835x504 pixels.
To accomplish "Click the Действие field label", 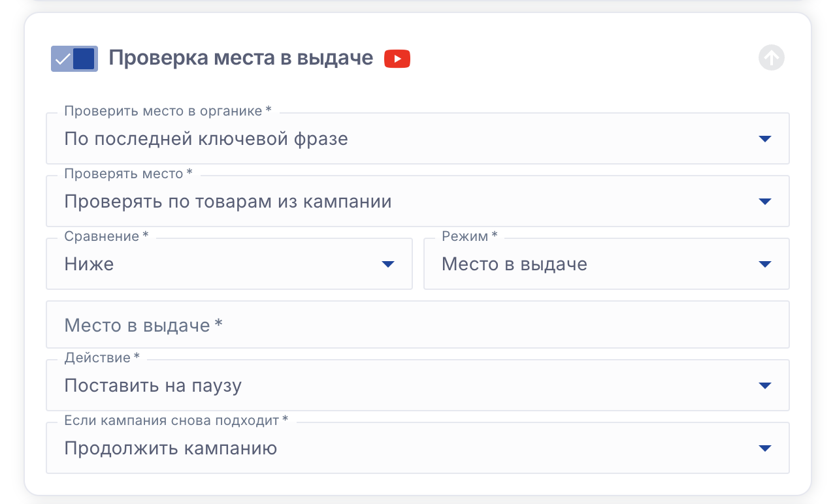I will (101, 358).
